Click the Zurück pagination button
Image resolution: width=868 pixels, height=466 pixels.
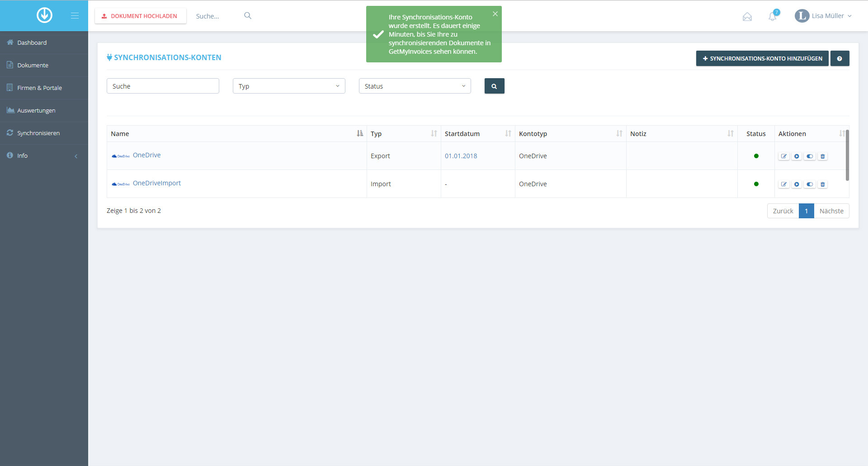click(783, 211)
